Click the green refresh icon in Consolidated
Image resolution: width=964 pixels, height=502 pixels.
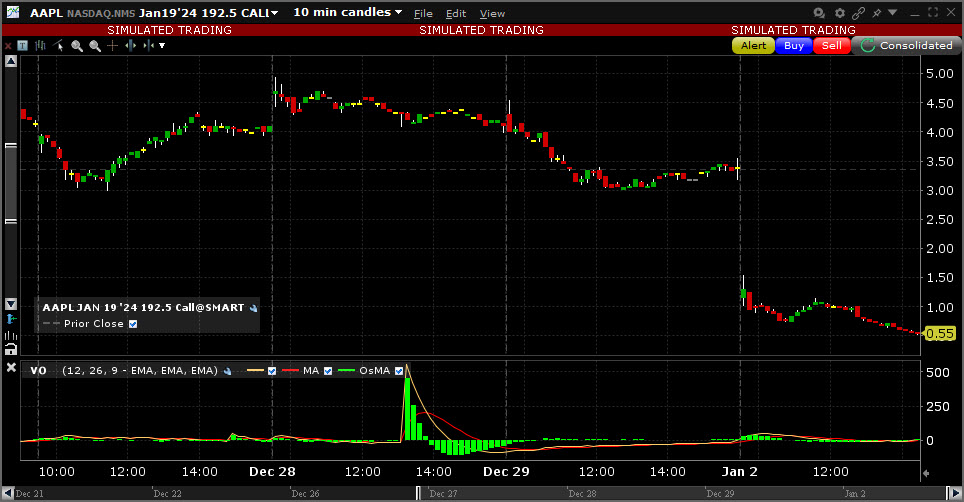click(867, 45)
